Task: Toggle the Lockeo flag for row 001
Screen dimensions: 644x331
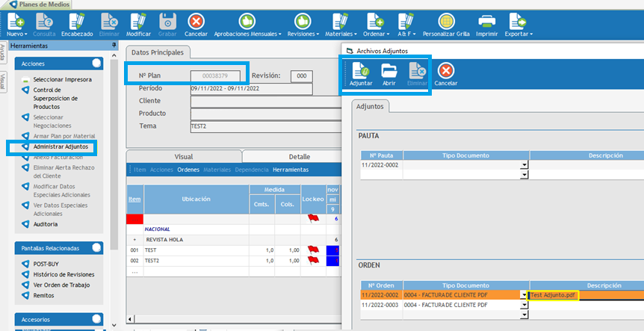Action: (x=312, y=250)
